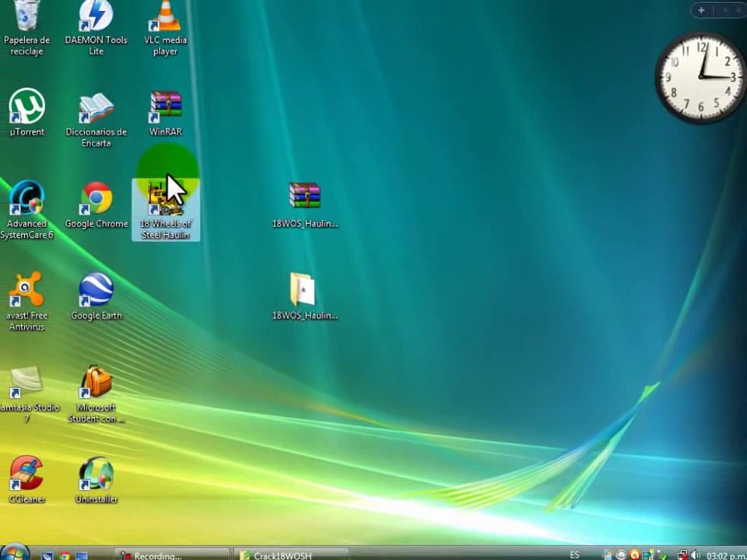Open the Windows Start menu orb

[14, 552]
